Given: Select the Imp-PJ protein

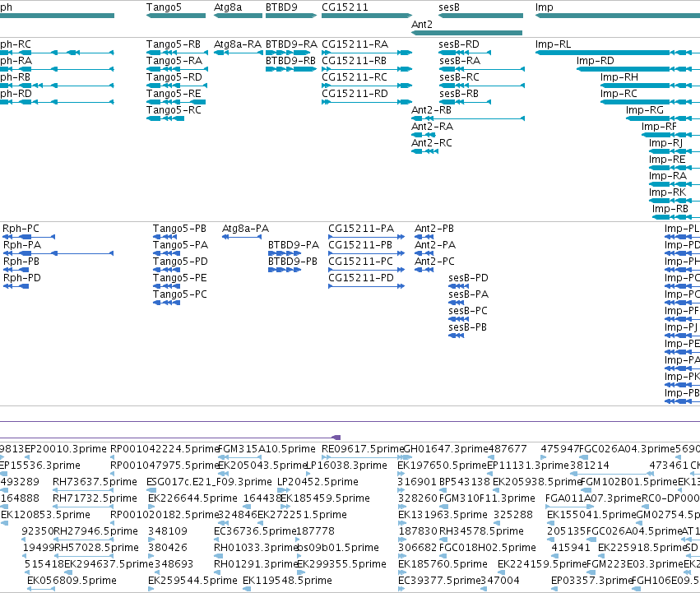Looking at the screenshot, I should 682,336.
